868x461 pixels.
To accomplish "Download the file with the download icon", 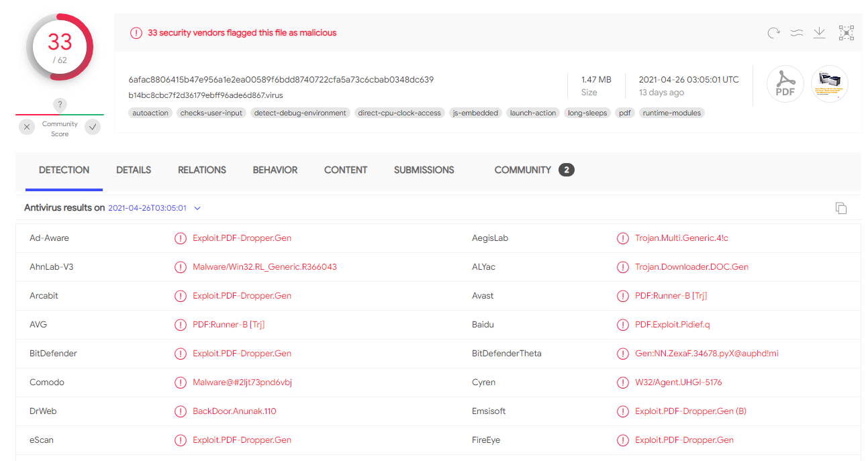I will [x=819, y=33].
